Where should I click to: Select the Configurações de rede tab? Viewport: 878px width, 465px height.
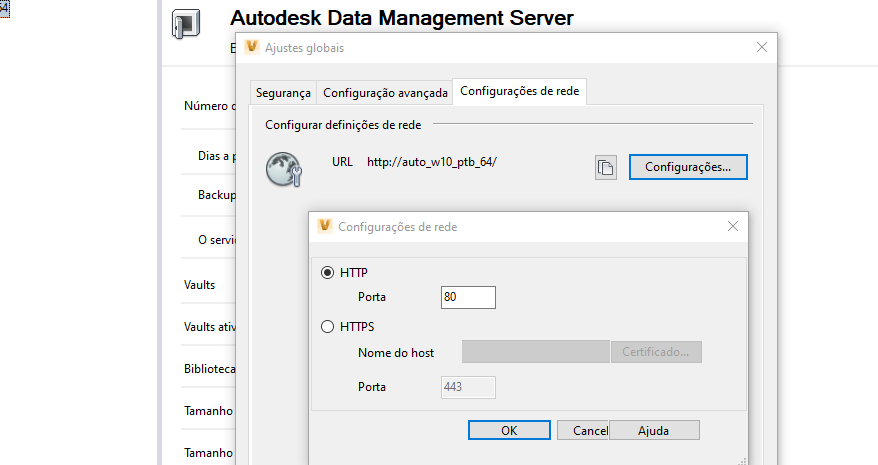pyautogui.click(x=520, y=91)
